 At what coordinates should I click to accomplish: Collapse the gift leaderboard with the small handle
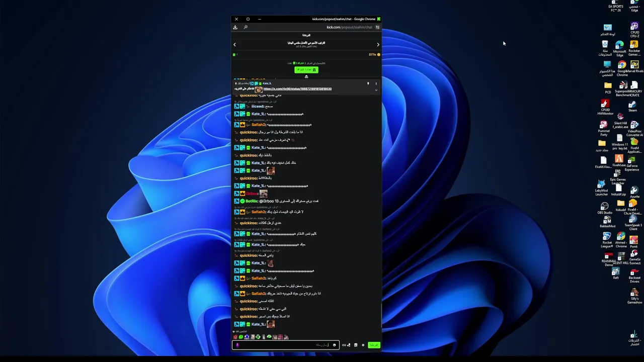(x=306, y=76)
